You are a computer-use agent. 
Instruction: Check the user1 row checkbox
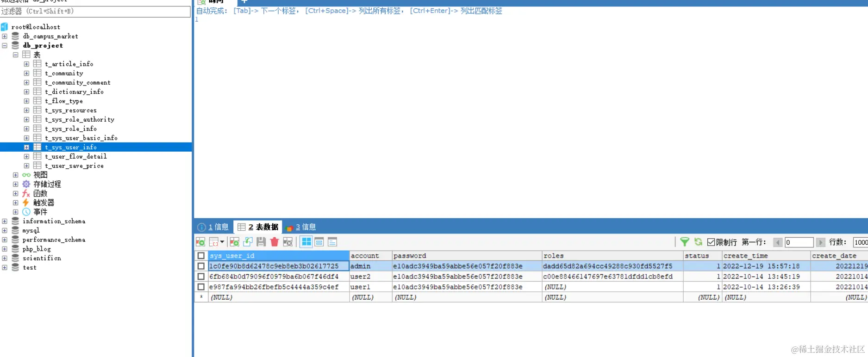pyautogui.click(x=201, y=287)
